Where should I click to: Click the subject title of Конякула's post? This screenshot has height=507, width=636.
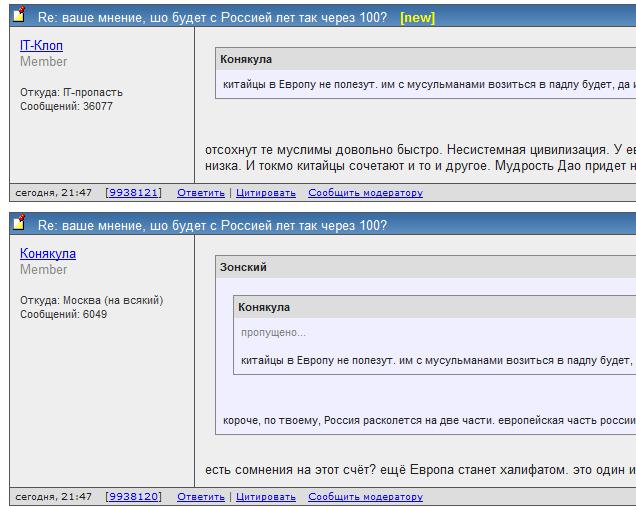pyautogui.click(x=212, y=226)
